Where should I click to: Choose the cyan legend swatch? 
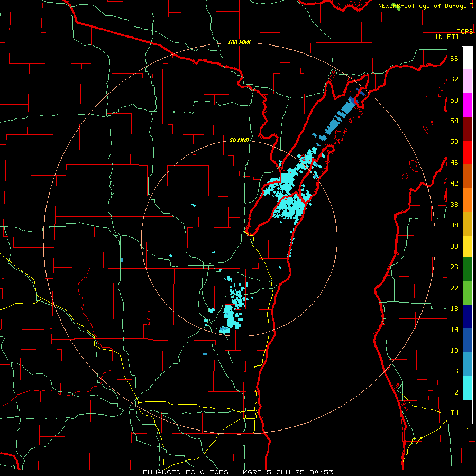pos(467,388)
